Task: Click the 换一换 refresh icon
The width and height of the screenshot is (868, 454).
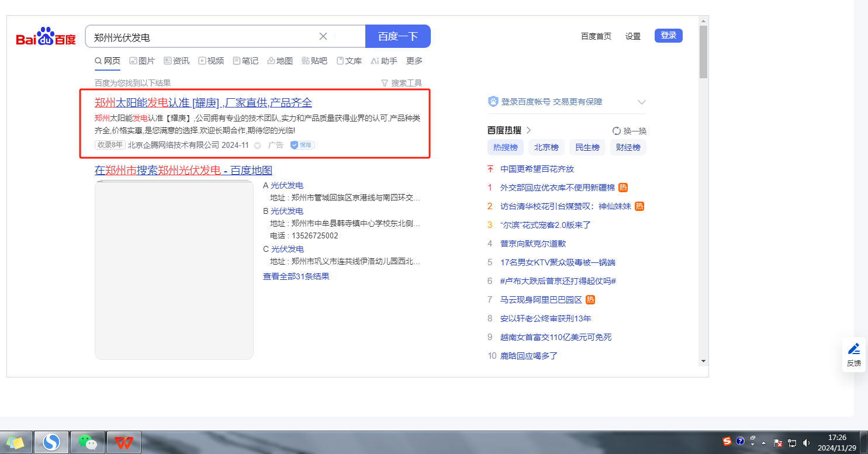Action: (x=616, y=131)
